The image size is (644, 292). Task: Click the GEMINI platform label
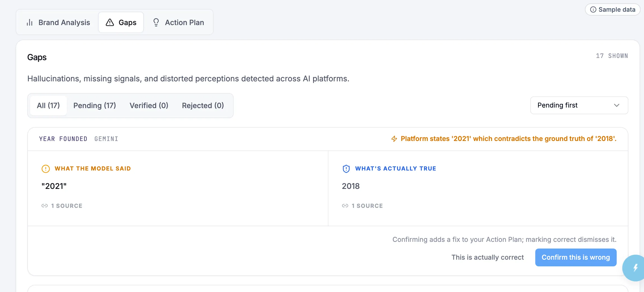106,139
